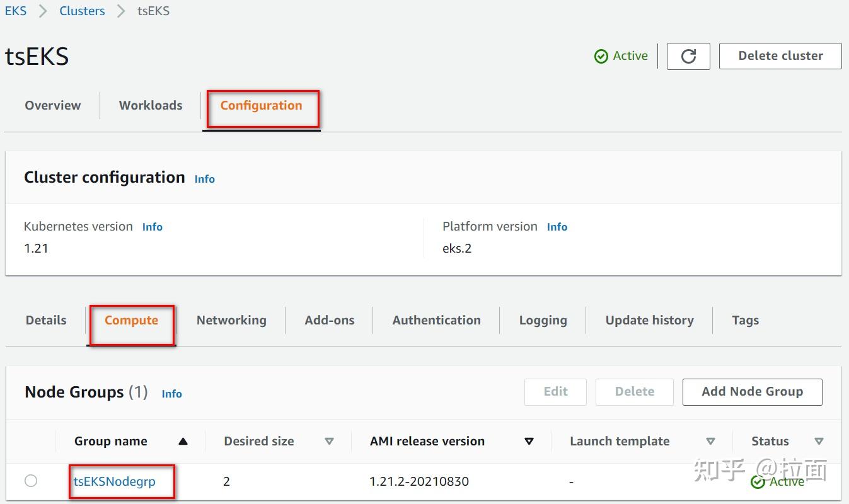This screenshot has height=504, width=849.
Task: Select the tsEKSNodegrp radio button
Action: pyautogui.click(x=31, y=481)
